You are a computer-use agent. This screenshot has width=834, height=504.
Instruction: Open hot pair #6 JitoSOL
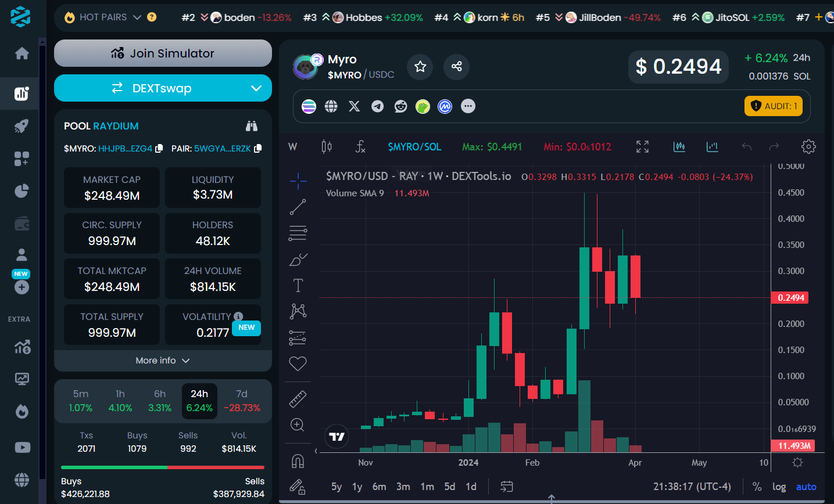pos(728,17)
